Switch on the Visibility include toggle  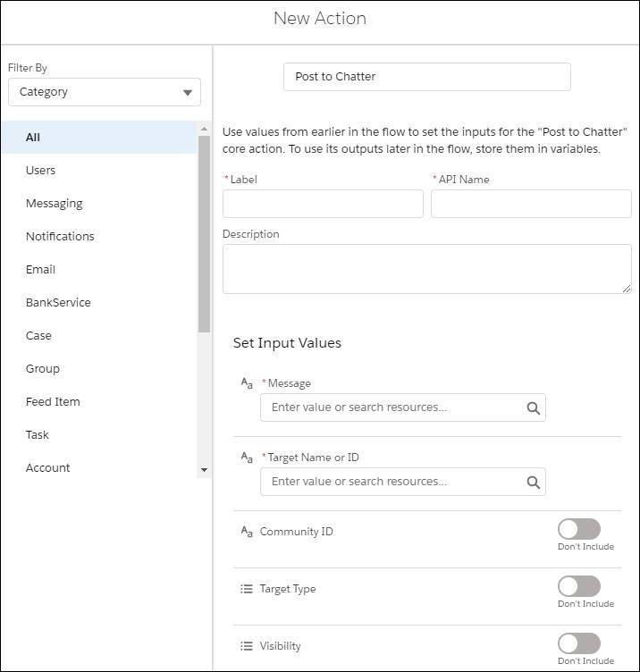tap(578, 643)
